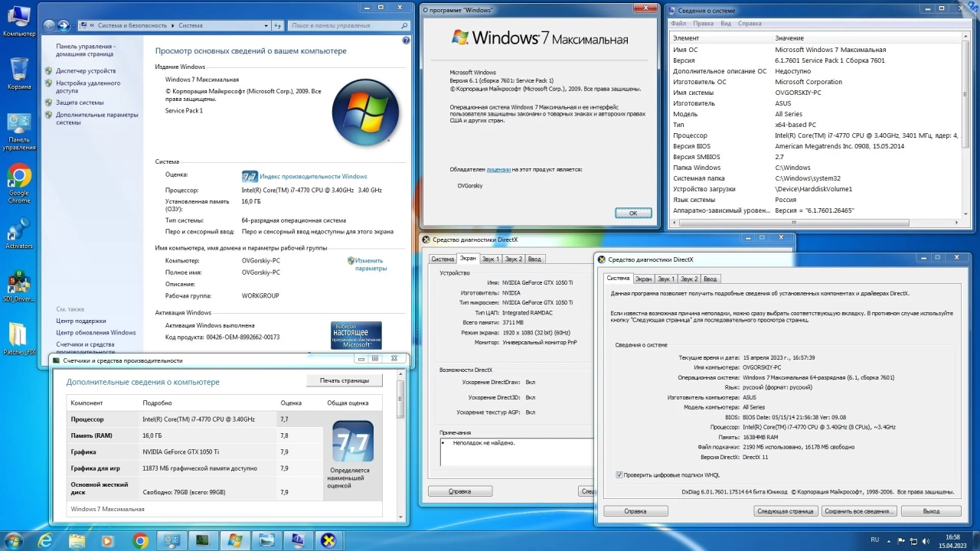Click Справка button in front DirectX window

pyautogui.click(x=635, y=511)
